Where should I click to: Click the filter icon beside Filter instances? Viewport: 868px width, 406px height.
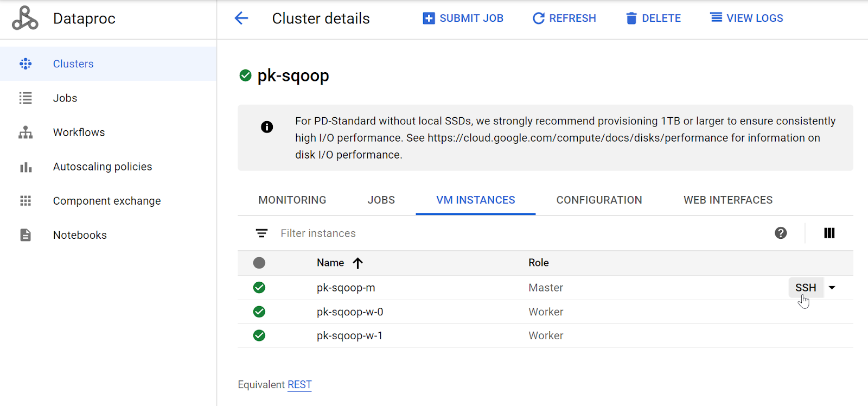261,233
